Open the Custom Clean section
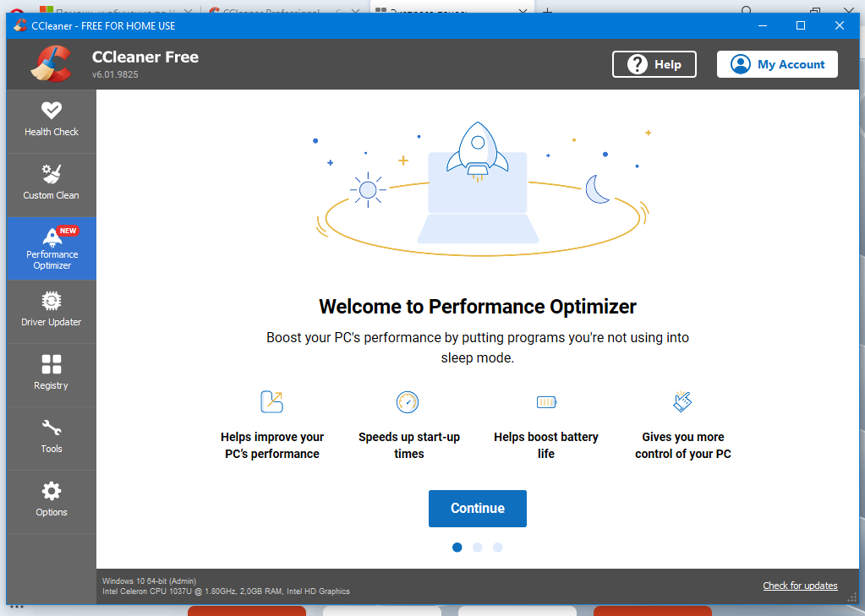 click(x=52, y=184)
